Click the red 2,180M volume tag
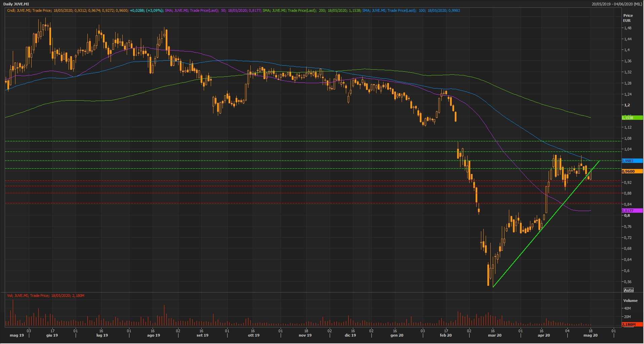644x344 pixels. [x=632, y=324]
